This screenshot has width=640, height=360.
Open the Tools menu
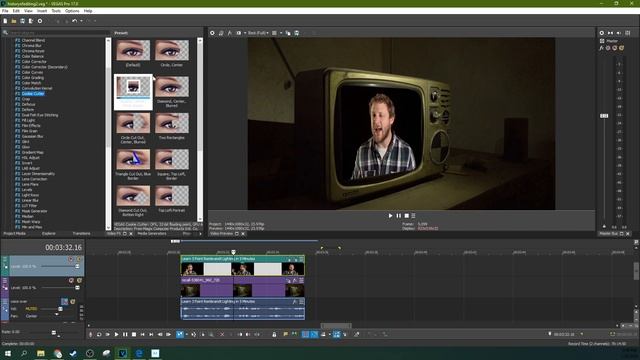click(x=56, y=11)
